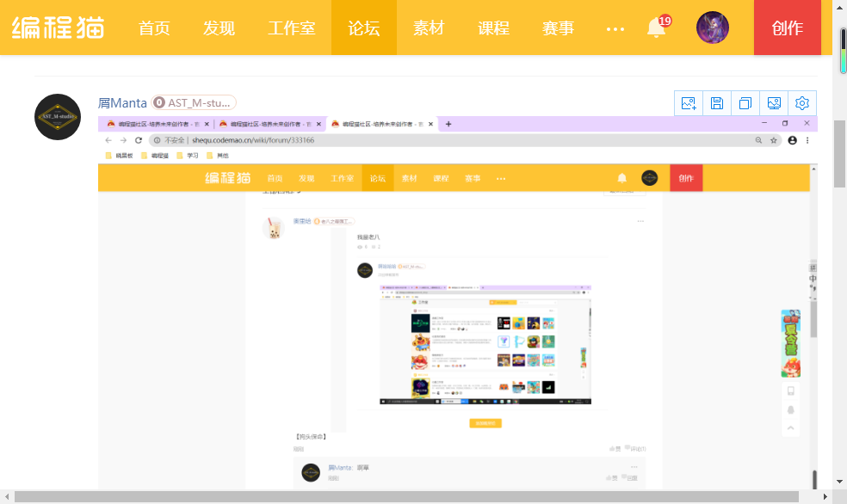The width and height of the screenshot is (847, 504).
Task: Open 屑Manta's round black avatar
Action: (x=58, y=117)
